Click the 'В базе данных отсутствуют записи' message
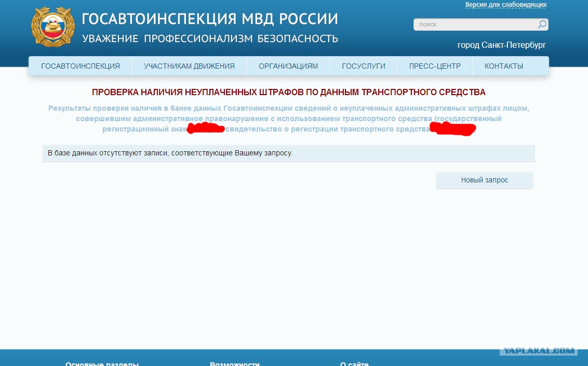The image size is (588, 366). 289,153
